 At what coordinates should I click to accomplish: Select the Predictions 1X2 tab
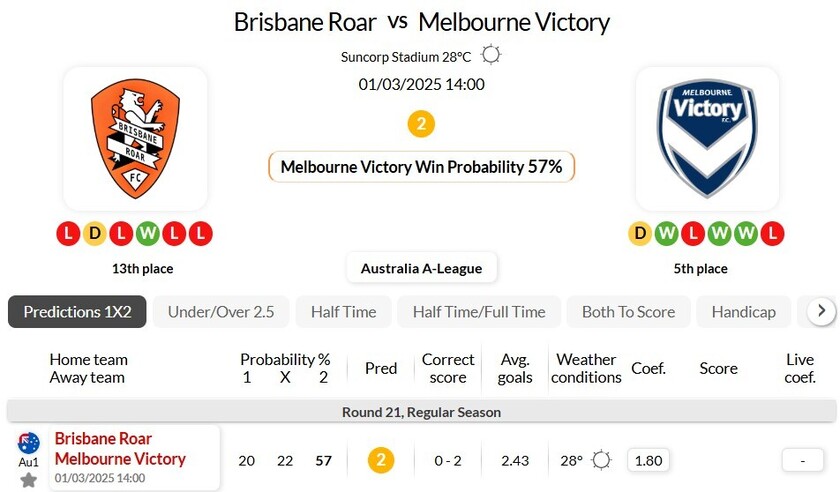77,312
